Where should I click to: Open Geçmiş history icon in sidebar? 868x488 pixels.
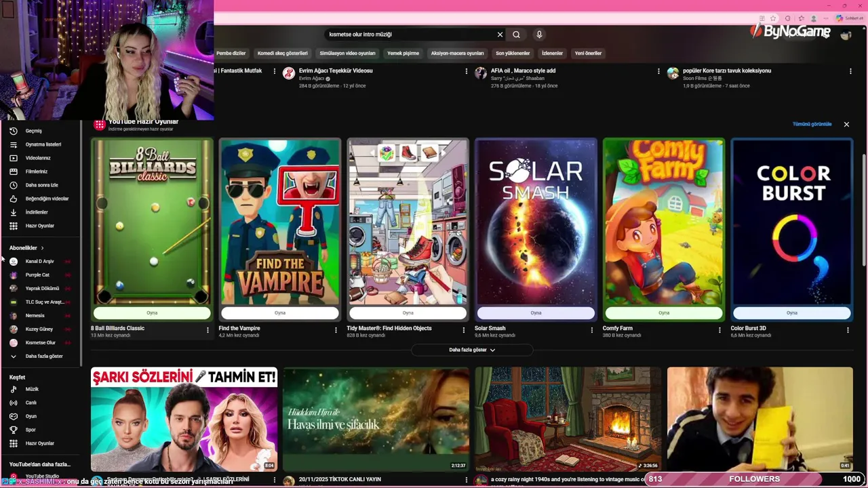pyautogui.click(x=13, y=131)
